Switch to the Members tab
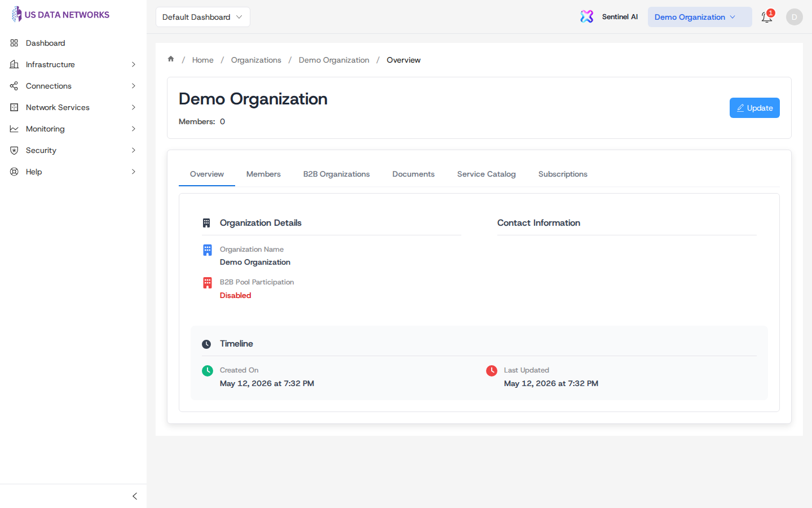The height and width of the screenshot is (508, 812). [x=263, y=174]
